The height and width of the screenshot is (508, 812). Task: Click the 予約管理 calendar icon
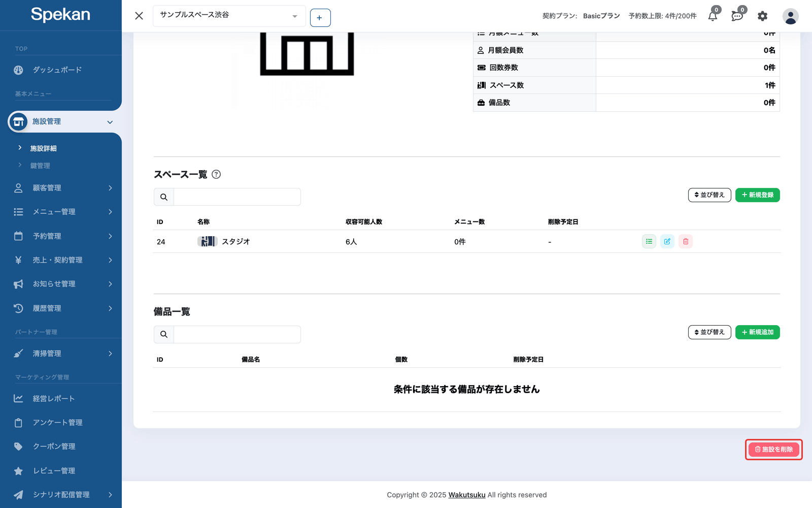(18, 236)
